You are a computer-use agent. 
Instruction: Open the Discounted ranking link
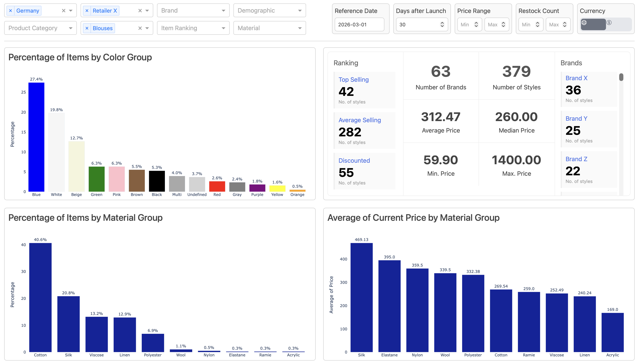pyautogui.click(x=354, y=160)
